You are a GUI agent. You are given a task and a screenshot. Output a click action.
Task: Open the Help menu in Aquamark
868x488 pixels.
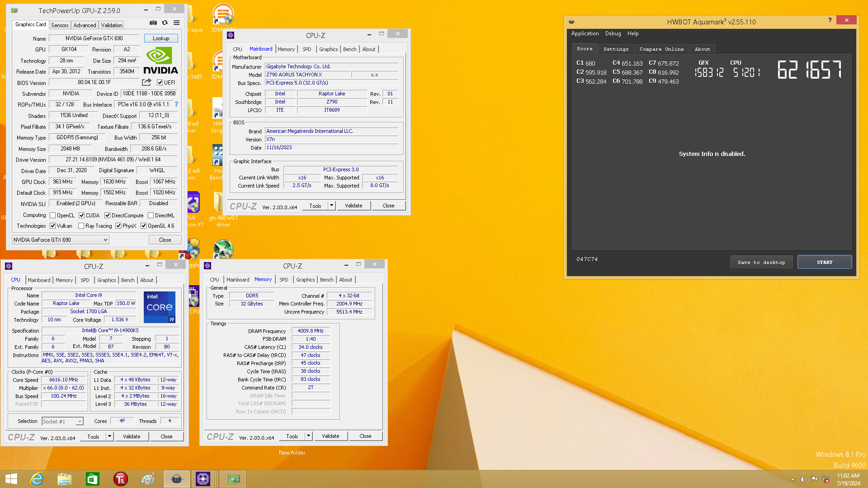(x=633, y=33)
